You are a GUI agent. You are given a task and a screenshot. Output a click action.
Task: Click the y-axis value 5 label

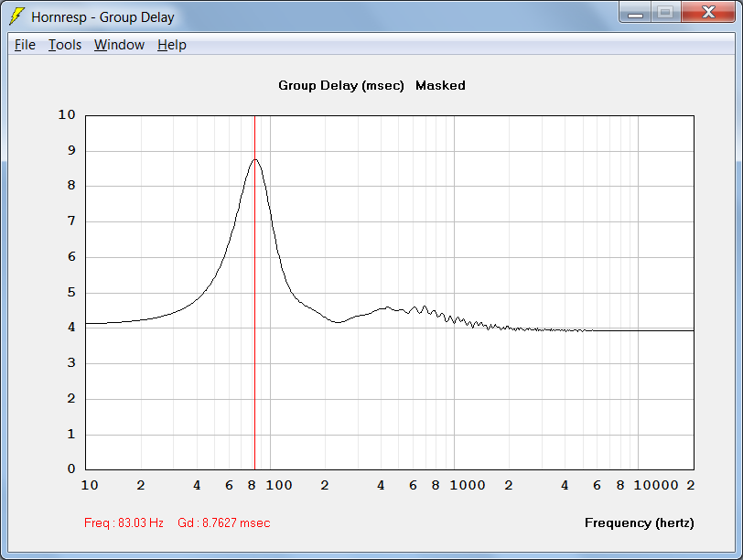tap(71, 292)
